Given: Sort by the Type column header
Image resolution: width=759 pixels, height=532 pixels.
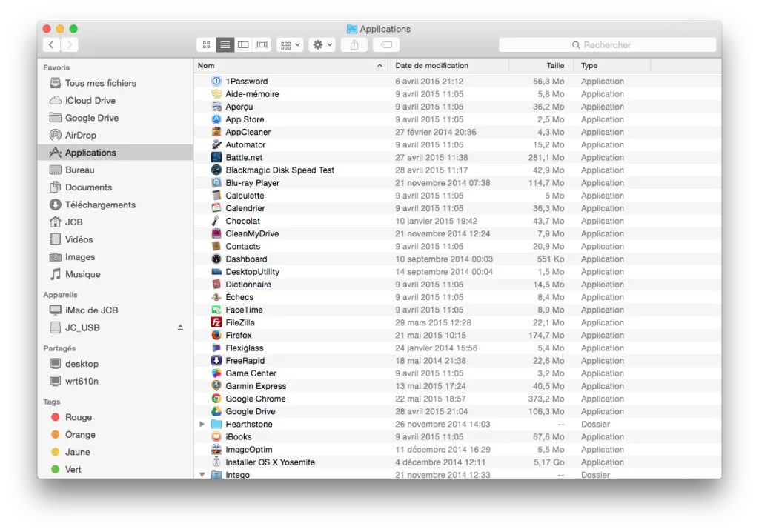Looking at the screenshot, I should point(611,65).
